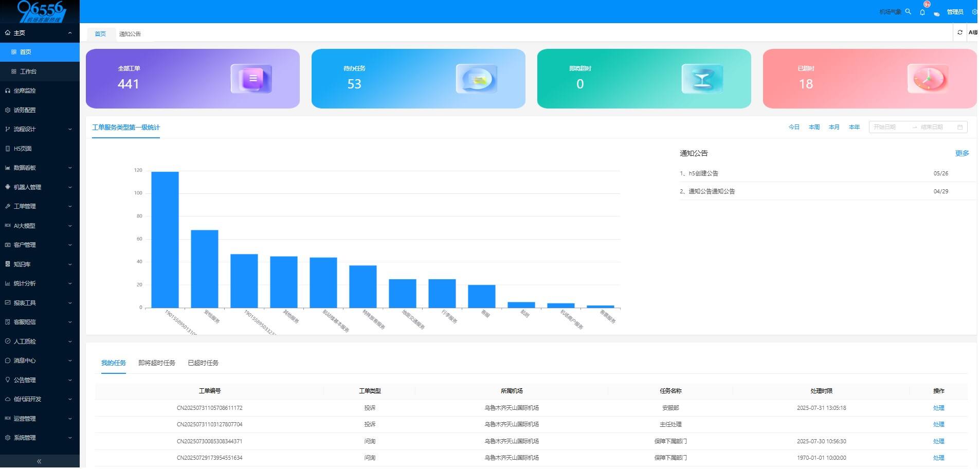
Task: Click the 即将超时 hourglass icon
Action: [702, 79]
